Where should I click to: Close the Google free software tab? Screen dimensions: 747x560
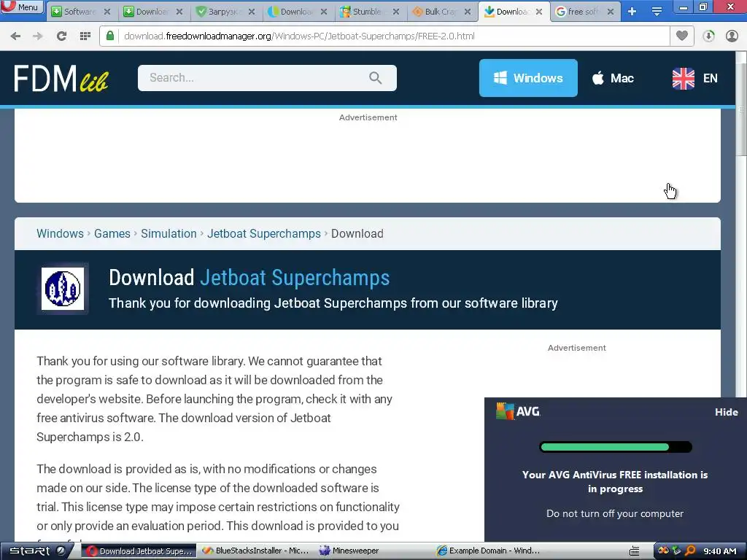tap(611, 12)
